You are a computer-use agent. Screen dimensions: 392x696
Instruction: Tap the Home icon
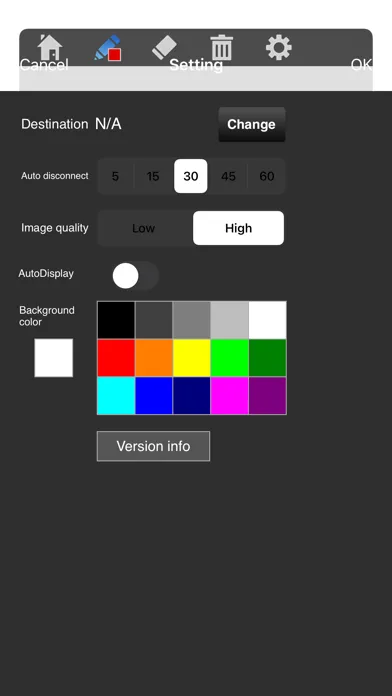50,47
